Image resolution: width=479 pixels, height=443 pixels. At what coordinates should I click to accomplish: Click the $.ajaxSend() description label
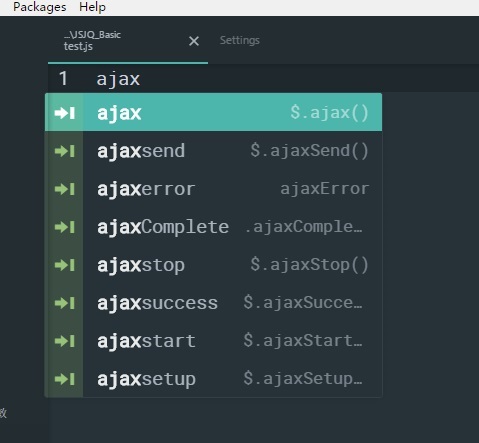pos(309,151)
